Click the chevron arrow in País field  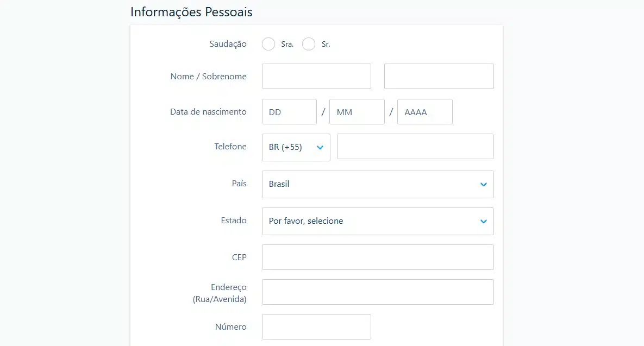483,185
